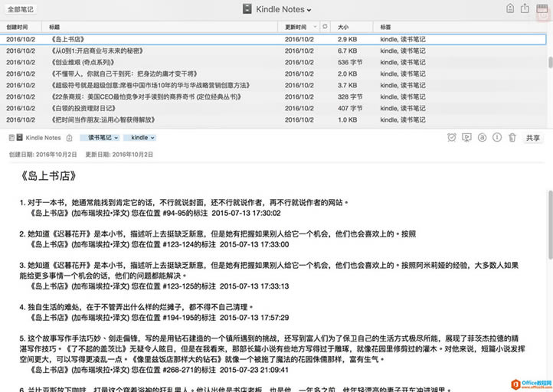553x392 pixels.
Task: Select note 《从0到1:开启商业与未来的秘密》
Action: 273,51
